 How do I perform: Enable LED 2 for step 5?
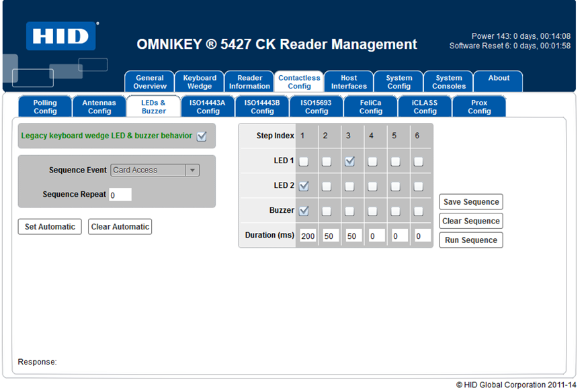click(x=395, y=186)
